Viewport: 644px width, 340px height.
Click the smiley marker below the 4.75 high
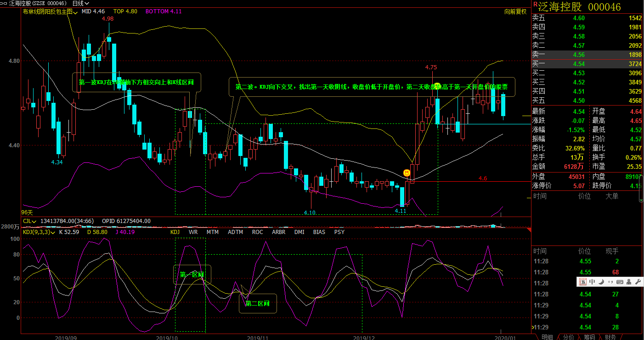437,86
